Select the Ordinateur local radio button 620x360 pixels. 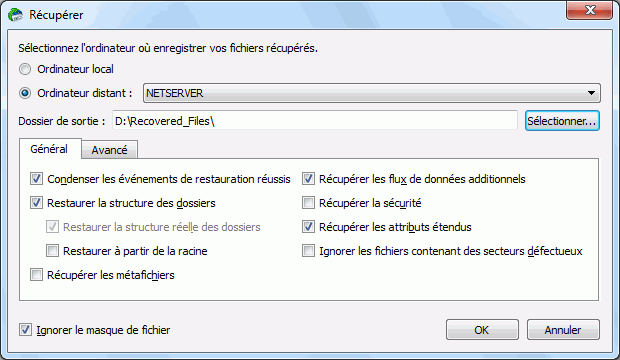[25, 69]
